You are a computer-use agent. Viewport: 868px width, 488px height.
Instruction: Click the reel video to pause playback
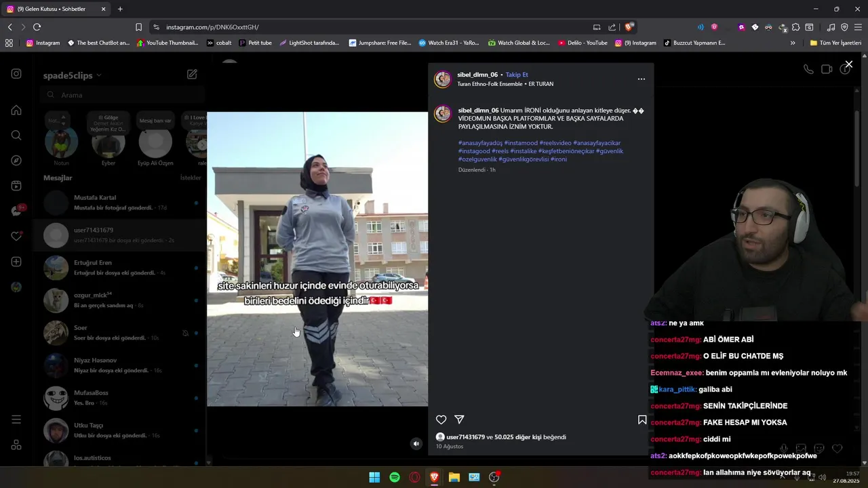(x=317, y=260)
